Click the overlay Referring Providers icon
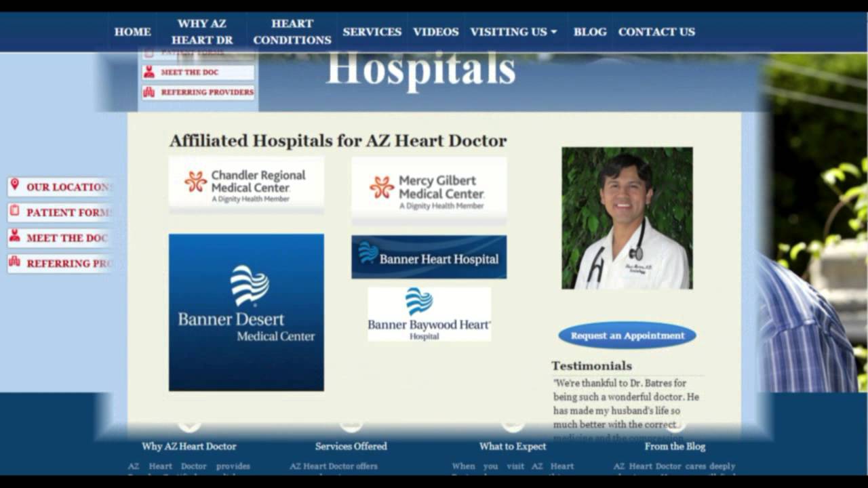 [149, 92]
